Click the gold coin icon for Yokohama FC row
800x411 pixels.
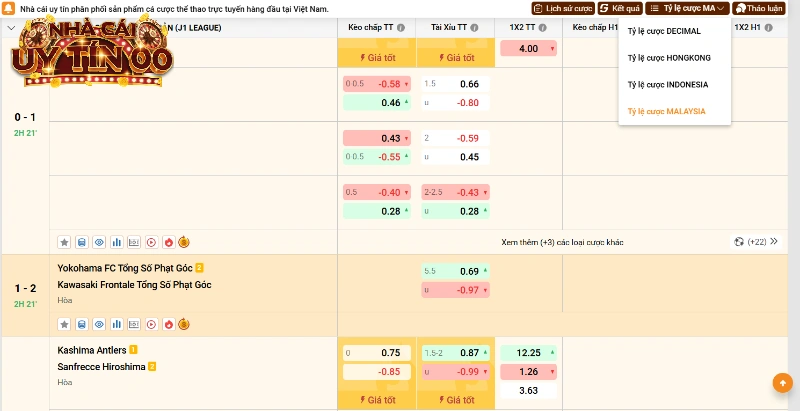click(x=184, y=324)
